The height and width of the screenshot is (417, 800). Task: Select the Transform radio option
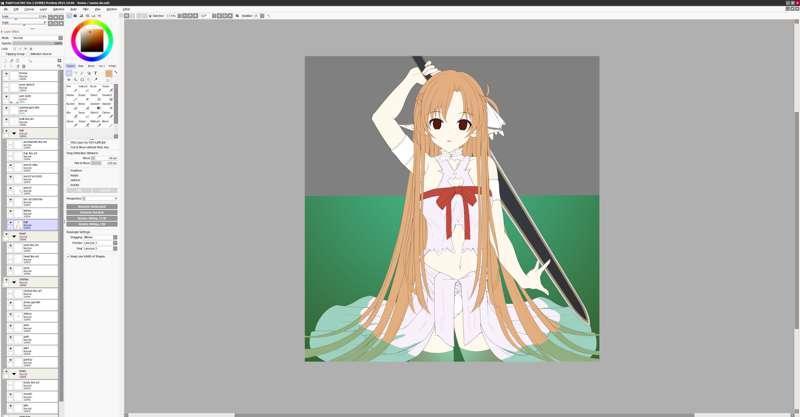(x=69, y=170)
